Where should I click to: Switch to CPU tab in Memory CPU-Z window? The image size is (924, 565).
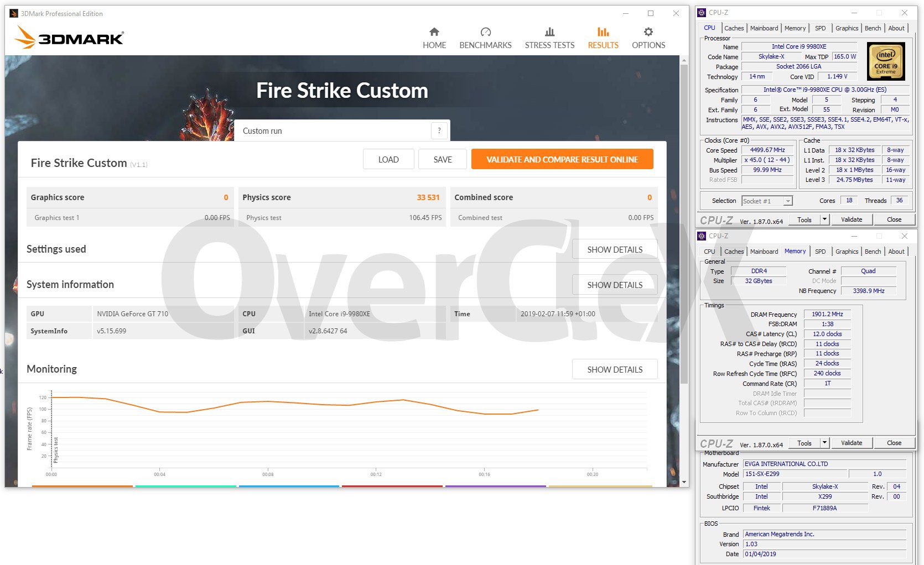709,252
